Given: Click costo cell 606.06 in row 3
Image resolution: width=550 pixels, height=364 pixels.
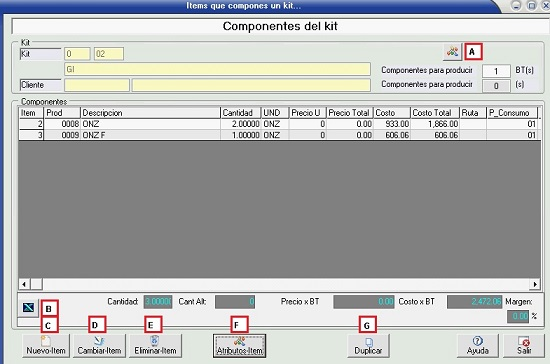Looking at the screenshot, I should [392, 135].
